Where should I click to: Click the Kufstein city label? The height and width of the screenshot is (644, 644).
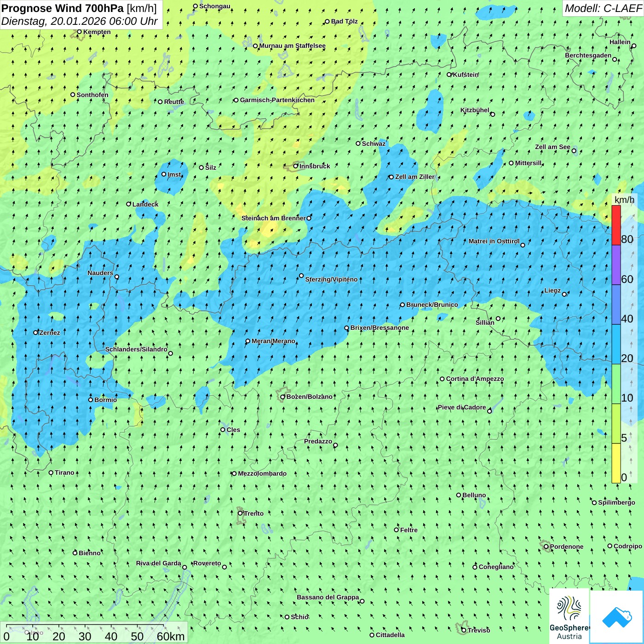[x=466, y=75]
